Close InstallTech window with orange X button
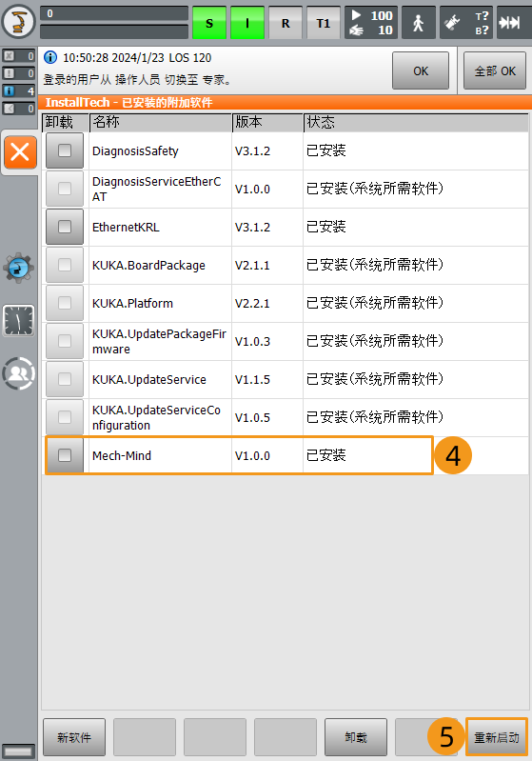 20,152
